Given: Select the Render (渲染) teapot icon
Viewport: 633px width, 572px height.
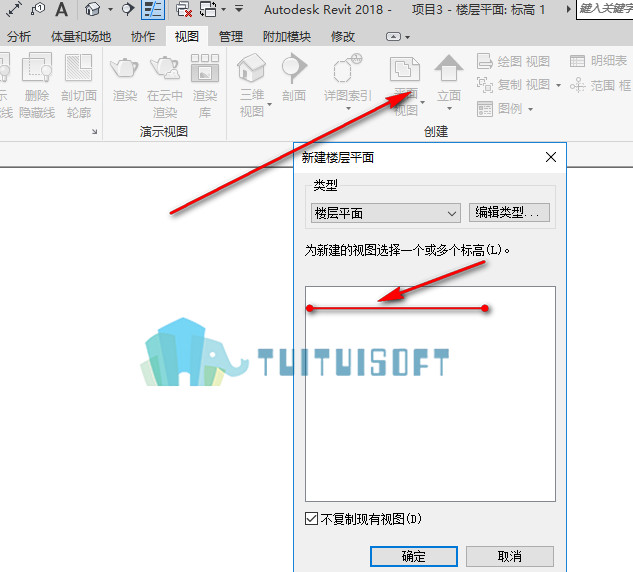Looking at the screenshot, I should (124, 68).
